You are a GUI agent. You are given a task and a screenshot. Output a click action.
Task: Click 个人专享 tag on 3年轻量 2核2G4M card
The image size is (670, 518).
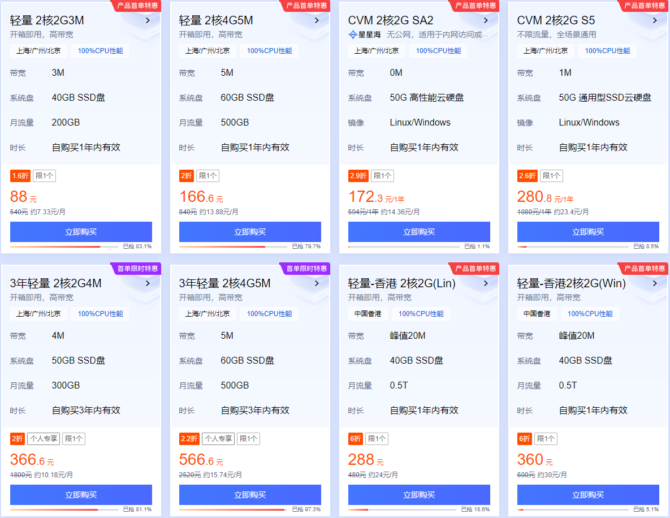click(x=44, y=438)
